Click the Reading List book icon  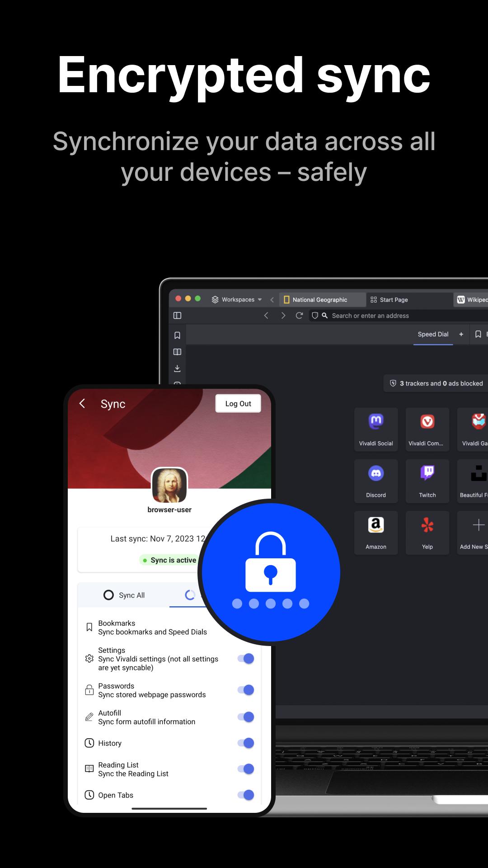[89, 769]
